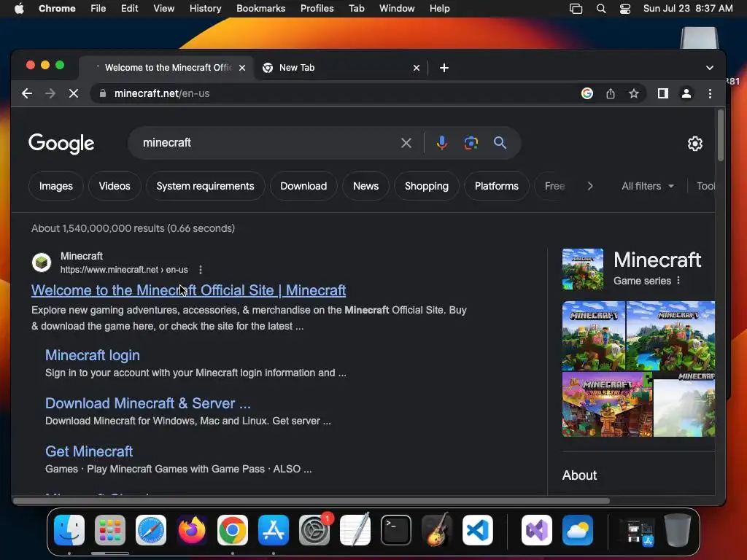
Task: Click the Google logo
Action: tap(61, 144)
